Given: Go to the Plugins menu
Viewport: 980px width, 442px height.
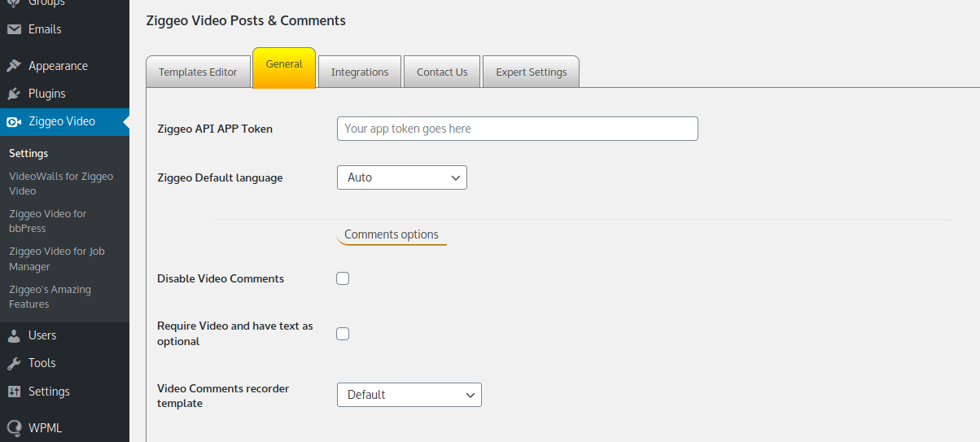Looking at the screenshot, I should (x=64, y=94).
